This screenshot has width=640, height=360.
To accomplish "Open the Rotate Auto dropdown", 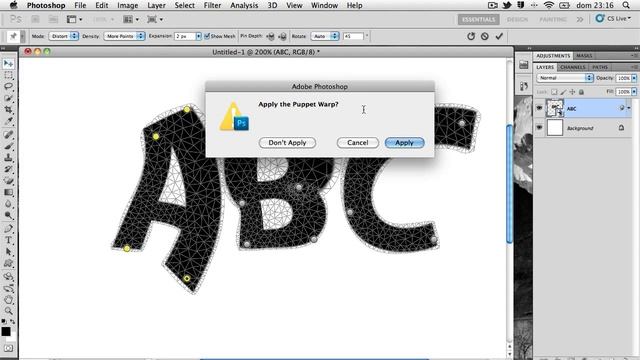I will click(x=324, y=36).
